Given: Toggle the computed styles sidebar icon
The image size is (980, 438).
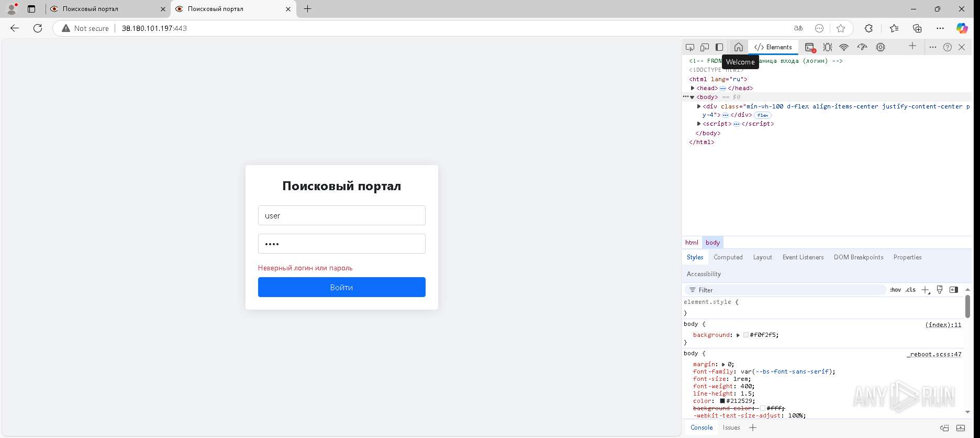Looking at the screenshot, I should (x=954, y=290).
